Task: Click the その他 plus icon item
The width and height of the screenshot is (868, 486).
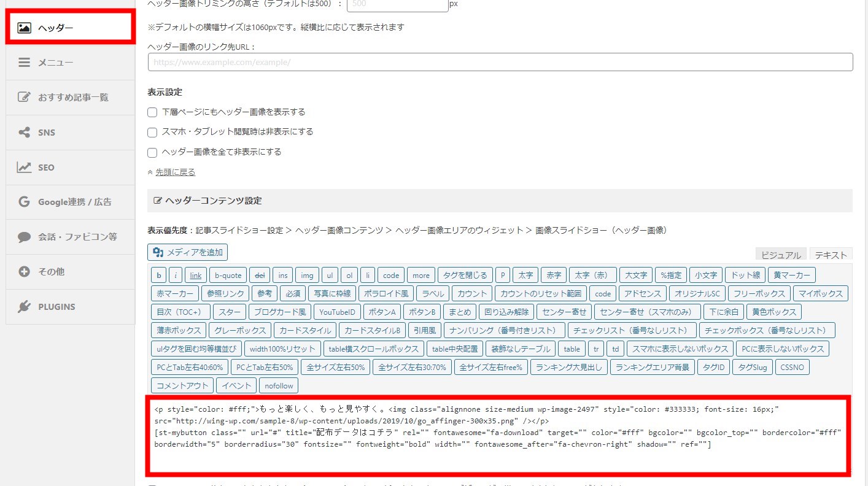Action: [25, 272]
